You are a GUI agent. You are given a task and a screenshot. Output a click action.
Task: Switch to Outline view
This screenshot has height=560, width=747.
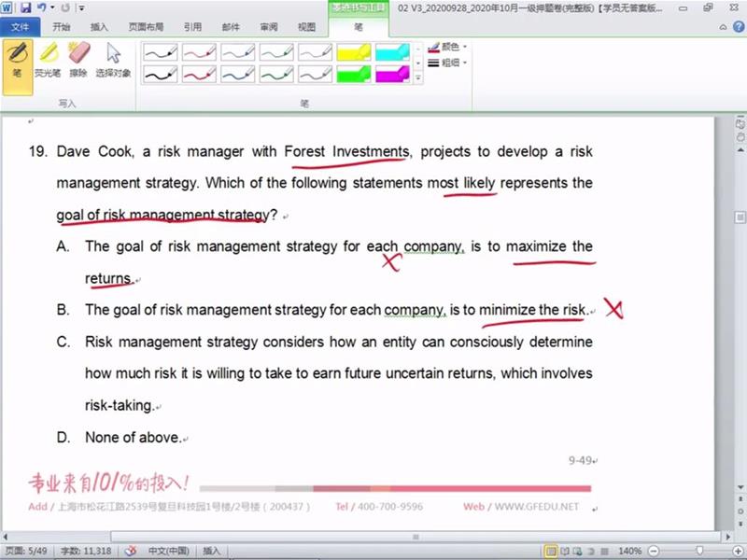[x=591, y=551]
